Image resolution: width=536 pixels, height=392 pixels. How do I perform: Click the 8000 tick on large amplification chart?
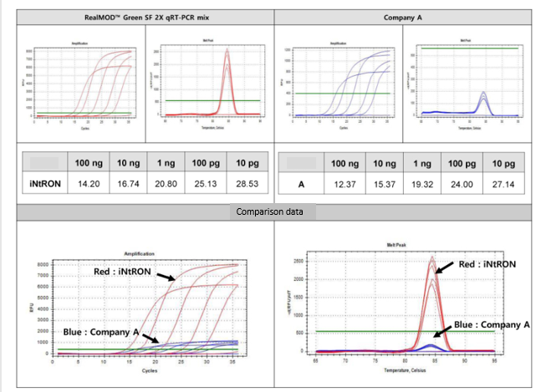(43, 264)
